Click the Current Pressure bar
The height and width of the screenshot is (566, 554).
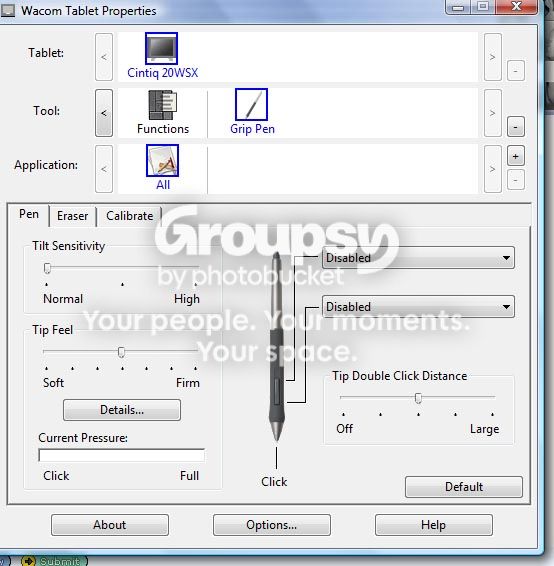tap(122, 456)
